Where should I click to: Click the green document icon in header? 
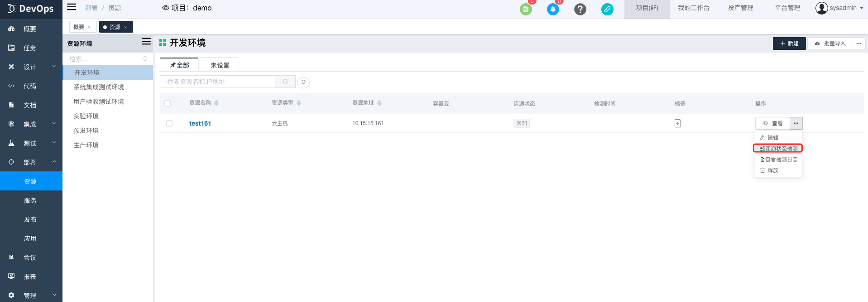pos(526,9)
